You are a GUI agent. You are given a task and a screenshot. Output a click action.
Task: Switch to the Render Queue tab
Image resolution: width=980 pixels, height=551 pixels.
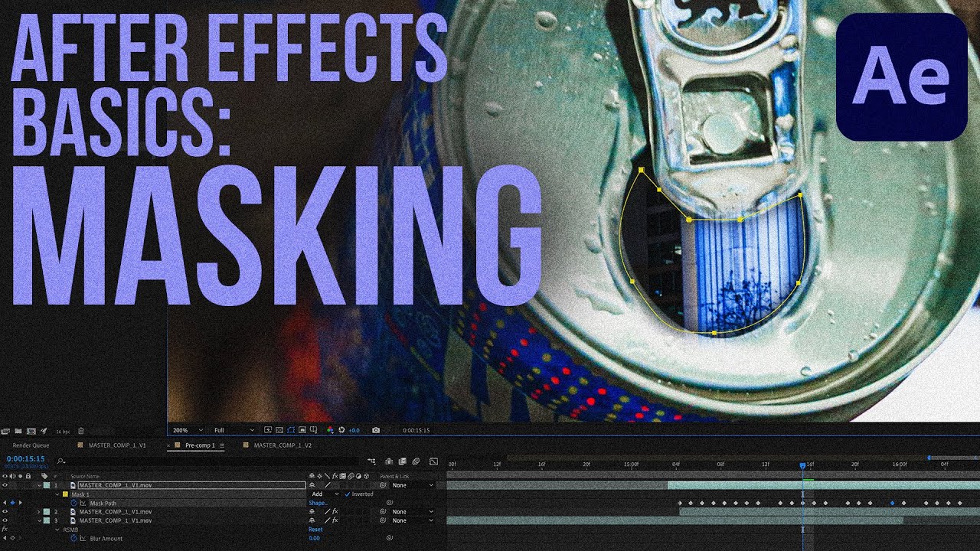(x=31, y=445)
